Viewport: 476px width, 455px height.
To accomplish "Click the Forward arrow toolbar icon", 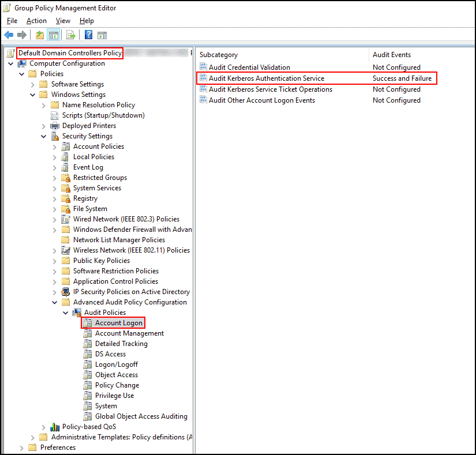I will pos(22,35).
